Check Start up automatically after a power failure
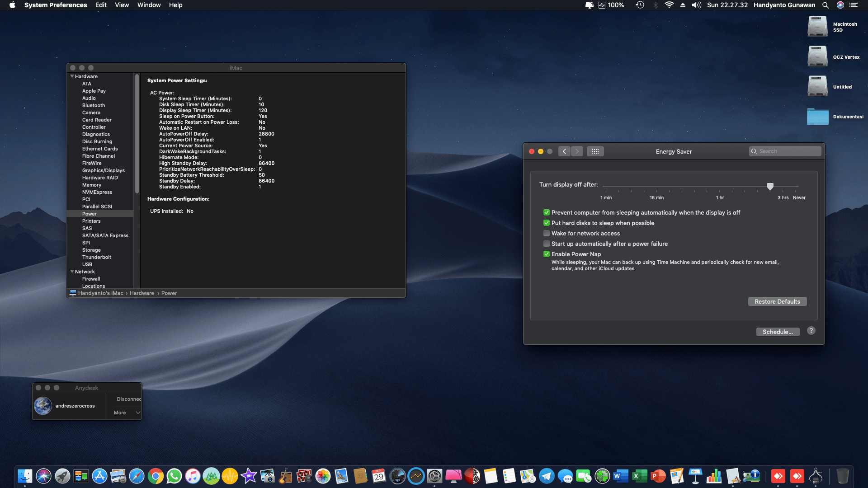868x488 pixels. (547, 244)
